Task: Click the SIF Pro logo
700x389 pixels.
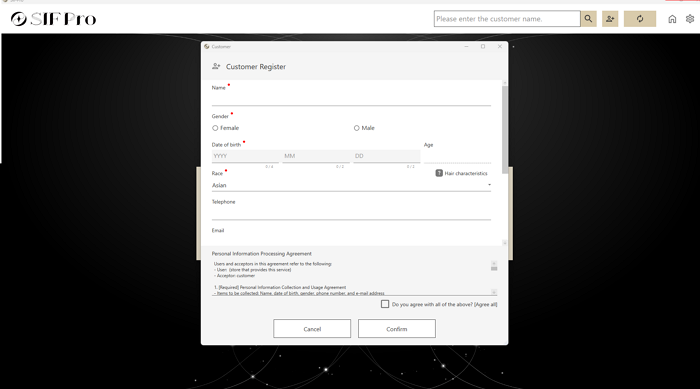Action: pos(54,19)
